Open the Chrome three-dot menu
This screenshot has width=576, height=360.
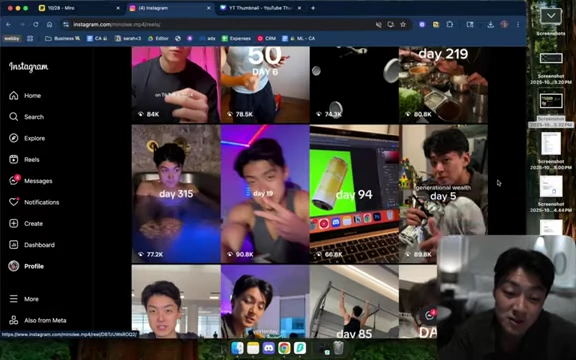point(518,25)
